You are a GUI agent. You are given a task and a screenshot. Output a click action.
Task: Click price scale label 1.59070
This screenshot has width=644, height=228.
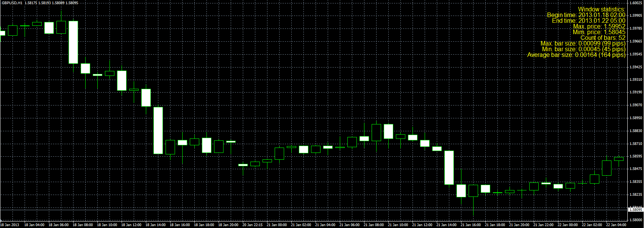[636, 105]
